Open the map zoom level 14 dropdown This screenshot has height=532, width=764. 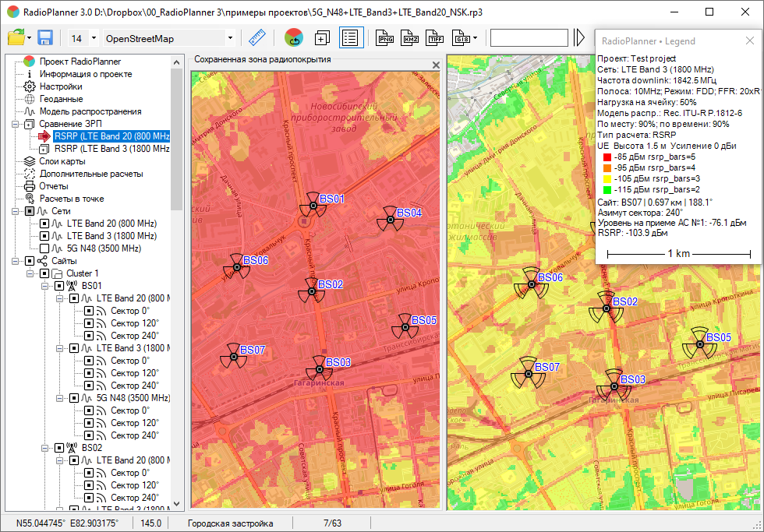94,38
